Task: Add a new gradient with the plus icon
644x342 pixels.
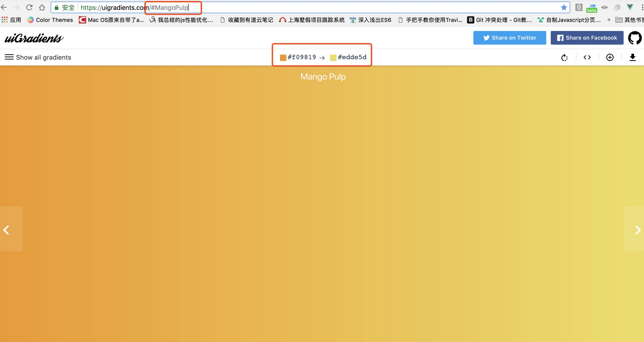Action: click(610, 57)
